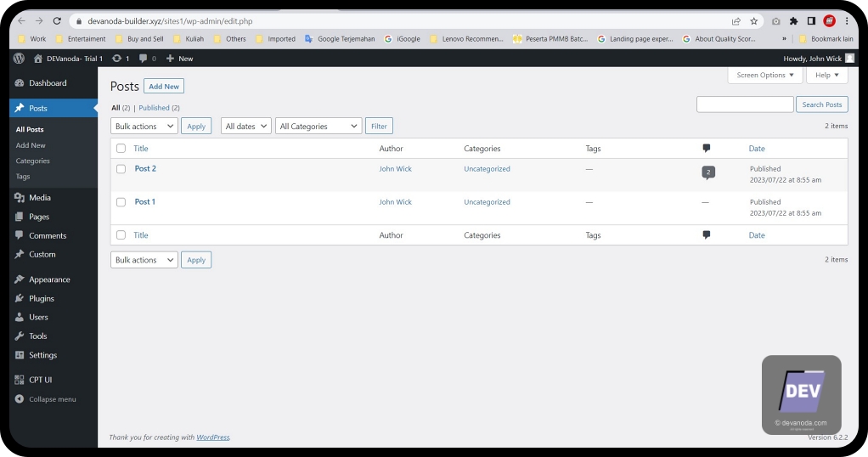
Task: Click the red profile avatar in Chrome
Action: (829, 21)
